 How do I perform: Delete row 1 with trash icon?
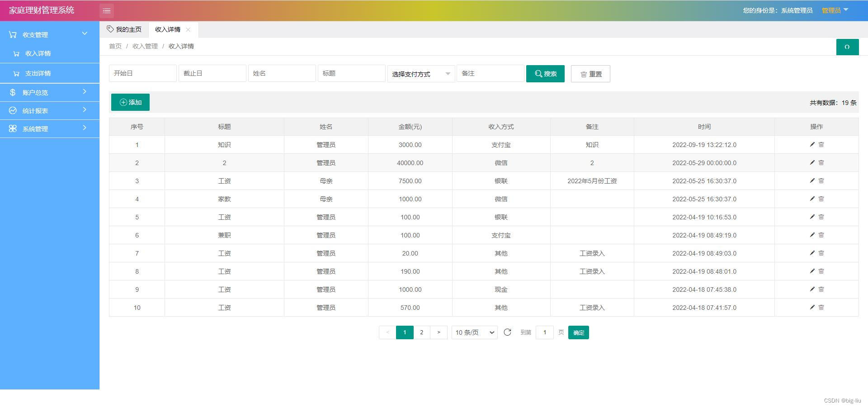[x=821, y=144]
